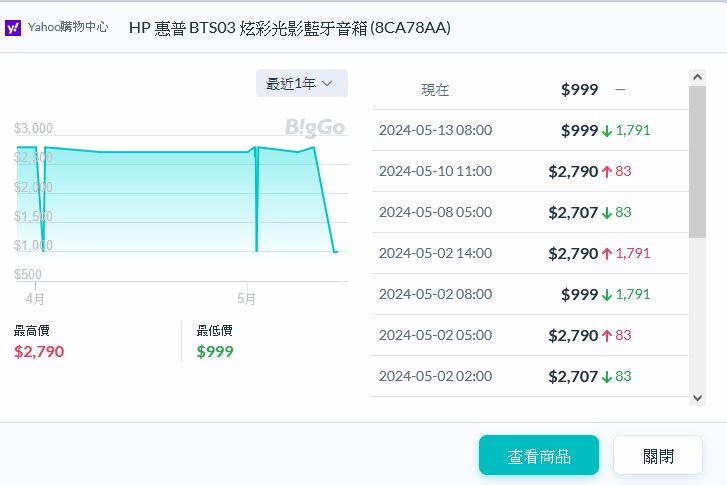Click the BigGo watermark on chart

click(315, 127)
